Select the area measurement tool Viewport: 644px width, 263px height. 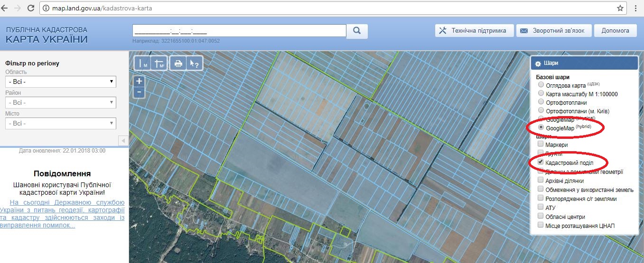coord(159,63)
